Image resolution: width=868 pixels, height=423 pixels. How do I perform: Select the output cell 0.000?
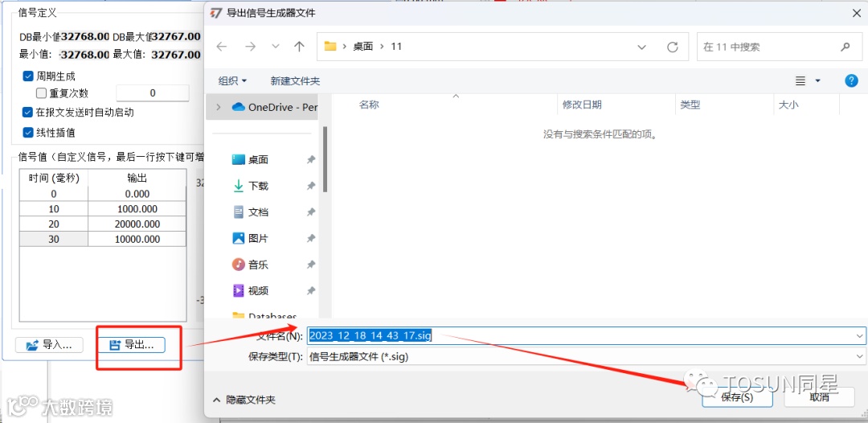click(x=137, y=194)
